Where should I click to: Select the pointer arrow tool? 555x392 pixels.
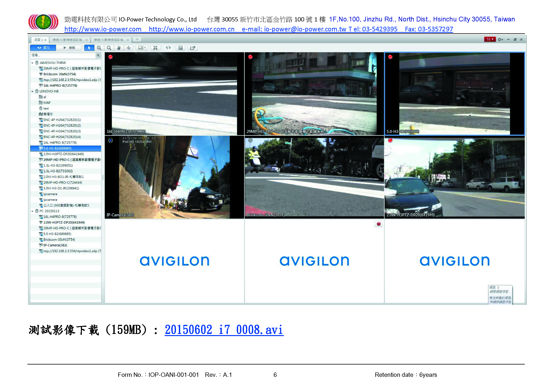pyautogui.click(x=89, y=48)
